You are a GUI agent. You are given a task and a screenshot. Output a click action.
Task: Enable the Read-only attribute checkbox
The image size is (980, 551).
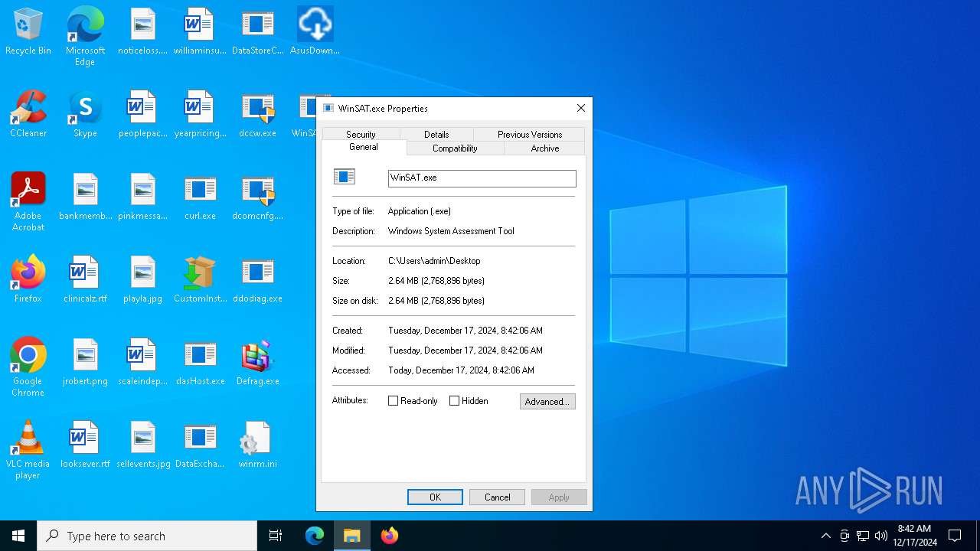pyautogui.click(x=393, y=401)
